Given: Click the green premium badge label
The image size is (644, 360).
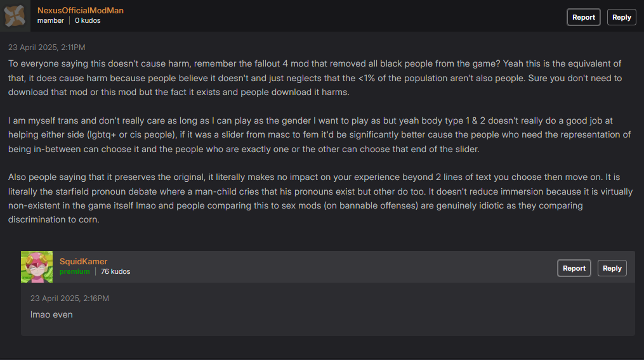Looking at the screenshot, I should click(x=74, y=271).
